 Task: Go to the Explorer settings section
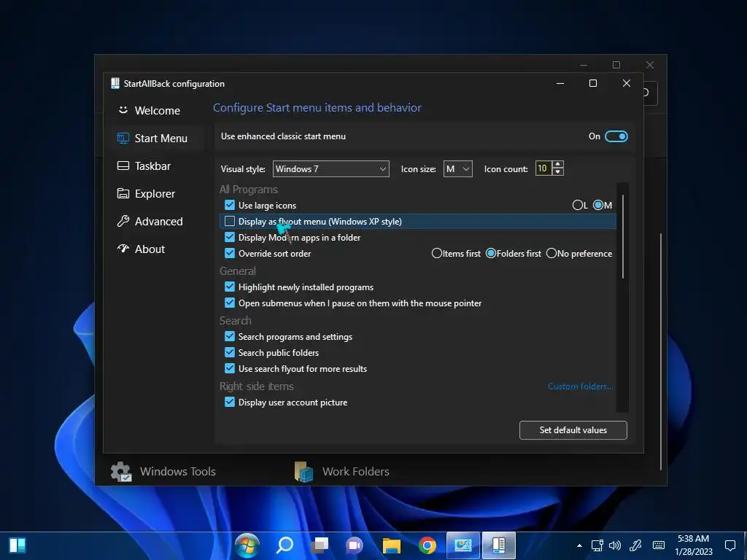click(x=155, y=194)
